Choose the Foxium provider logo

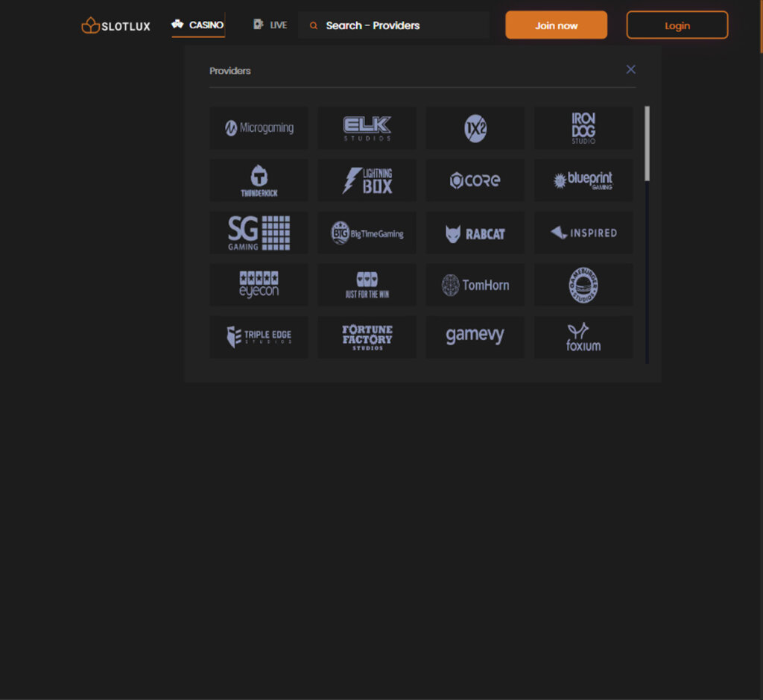pyautogui.click(x=583, y=336)
